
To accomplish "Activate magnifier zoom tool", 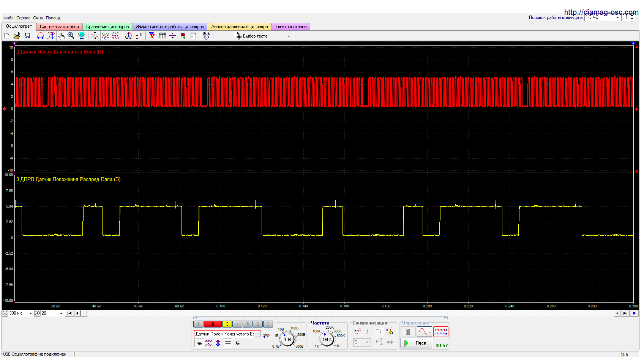I will pyautogui.click(x=71, y=36).
